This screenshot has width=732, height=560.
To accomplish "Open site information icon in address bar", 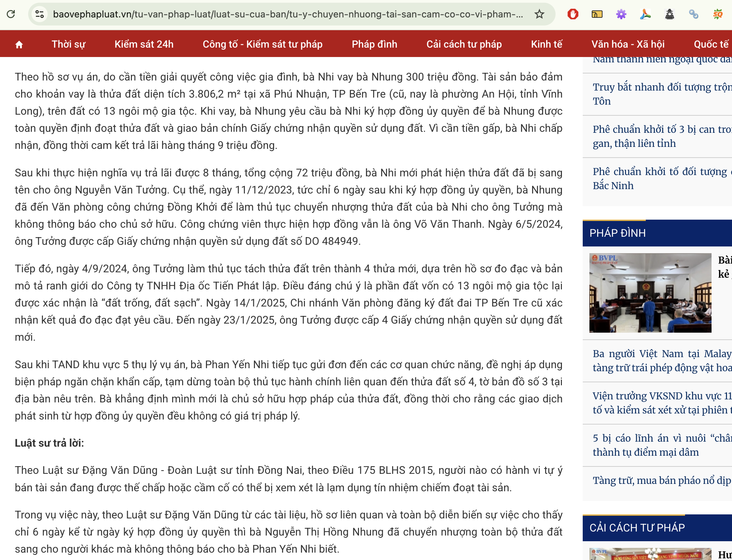I will 40,14.
